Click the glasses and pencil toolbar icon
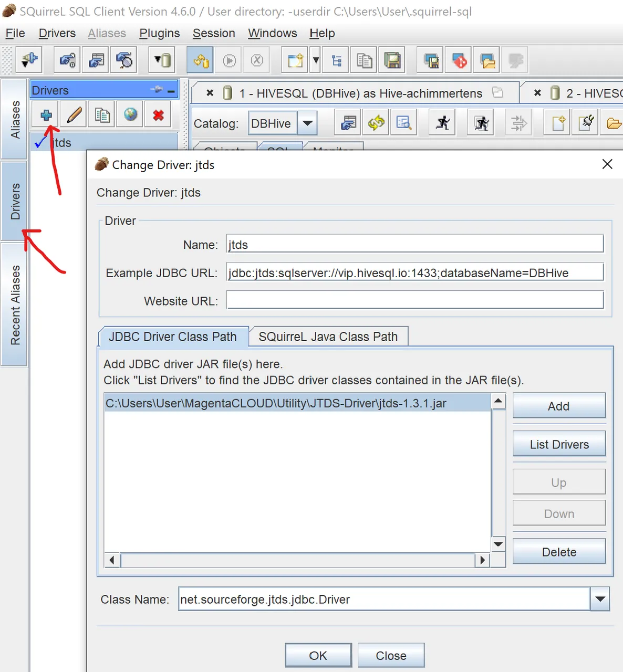Screen dimensions: 623x672 (124, 60)
